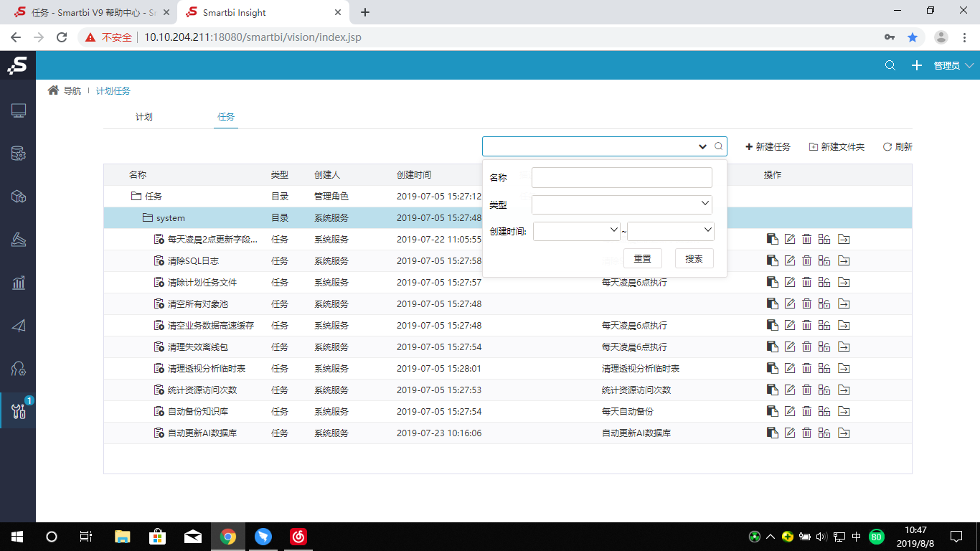The width and height of the screenshot is (980, 551).
Task: Open the NetEase music taskbar icon
Action: [298, 536]
